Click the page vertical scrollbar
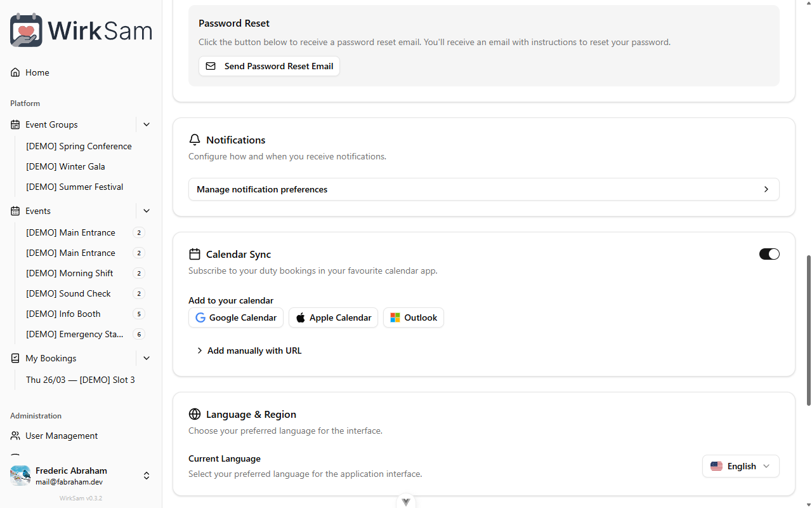 pos(808,330)
